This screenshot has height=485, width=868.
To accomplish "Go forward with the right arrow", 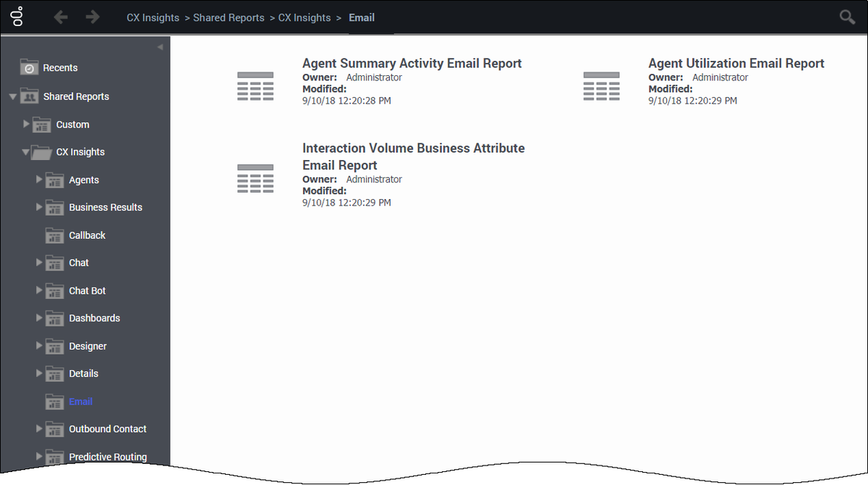I will (93, 17).
